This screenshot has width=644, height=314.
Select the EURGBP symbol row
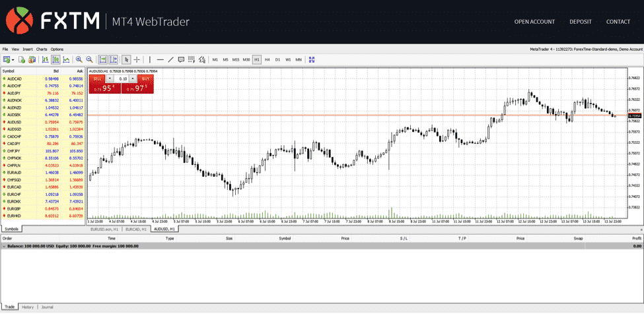[43, 208]
